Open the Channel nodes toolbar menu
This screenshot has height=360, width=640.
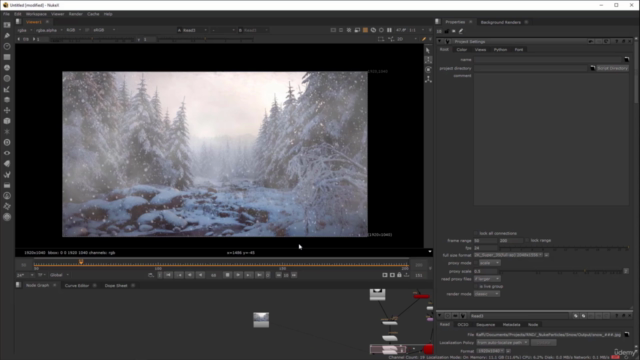[x=7, y=57]
